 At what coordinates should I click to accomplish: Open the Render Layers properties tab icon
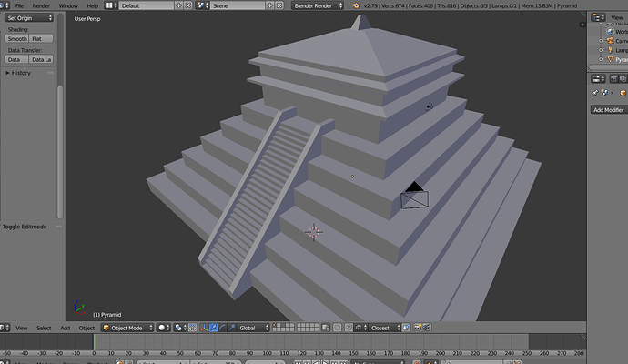tap(623, 79)
